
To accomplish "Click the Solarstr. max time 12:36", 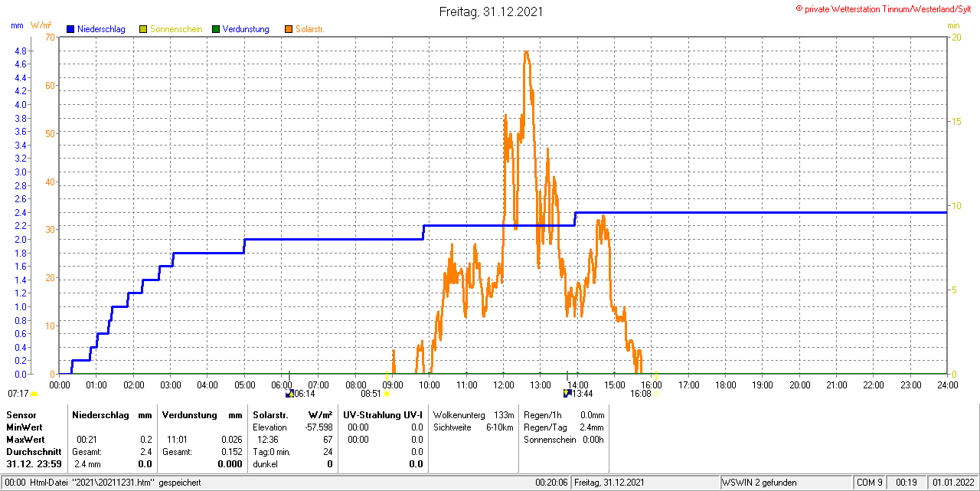I will 268,440.
